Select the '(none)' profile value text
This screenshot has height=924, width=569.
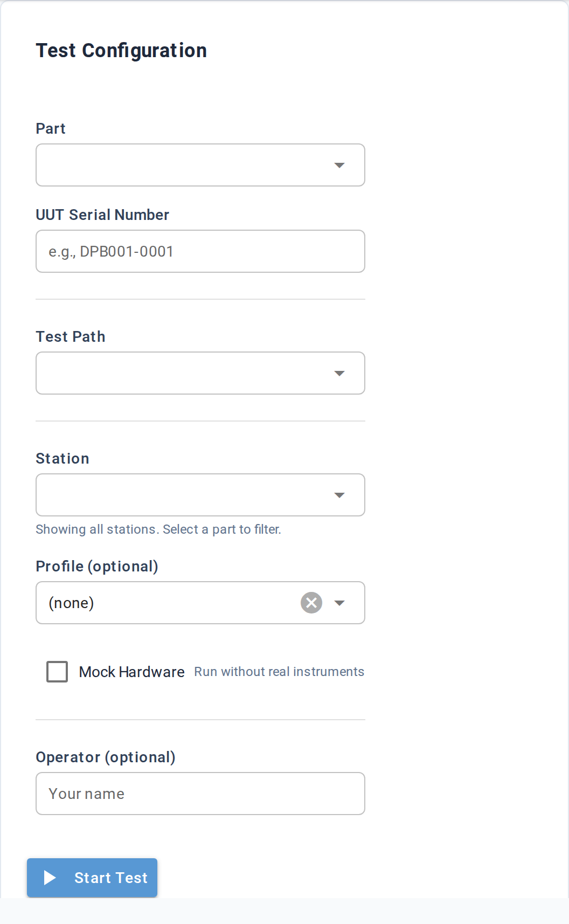71,603
